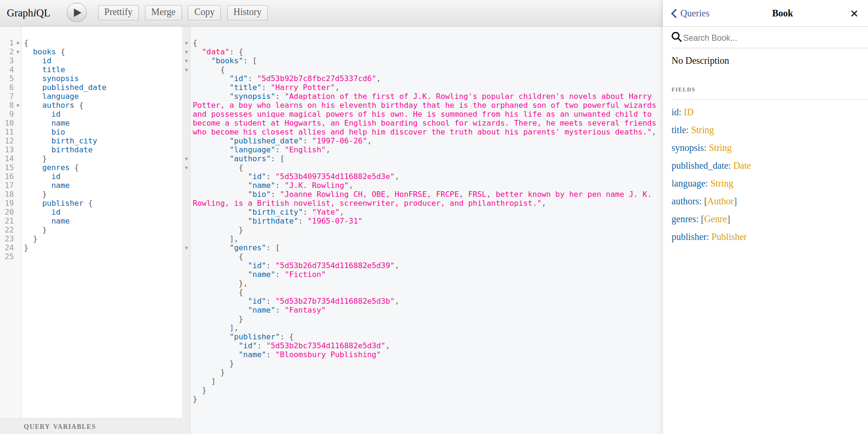Expand the Query Variables pane
The image size is (868, 434).
click(x=91, y=426)
